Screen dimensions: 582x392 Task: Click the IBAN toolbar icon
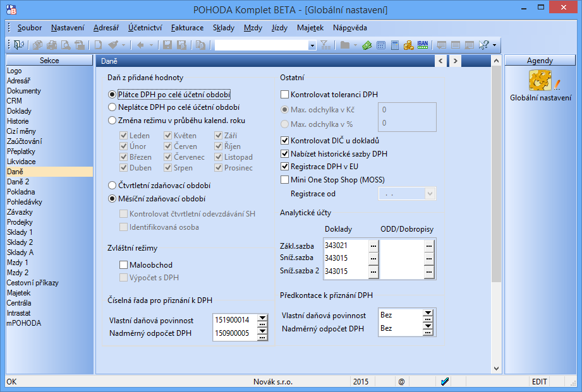click(x=423, y=45)
